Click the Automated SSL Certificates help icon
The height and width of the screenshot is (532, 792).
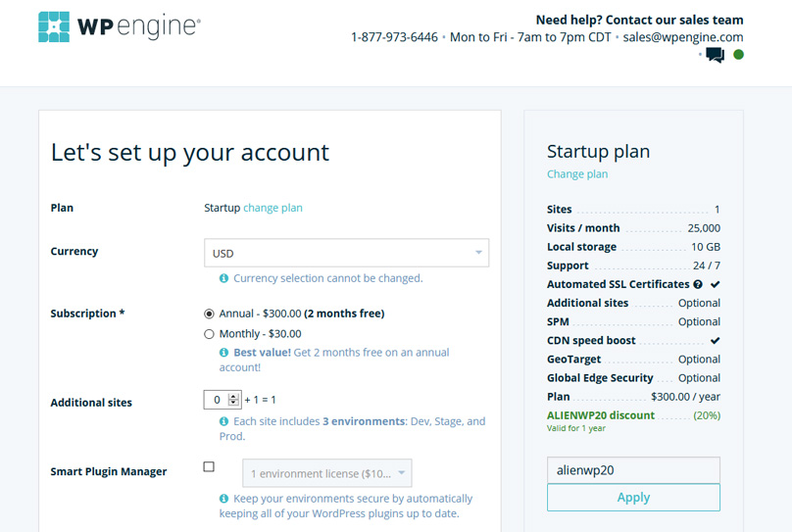pos(698,284)
